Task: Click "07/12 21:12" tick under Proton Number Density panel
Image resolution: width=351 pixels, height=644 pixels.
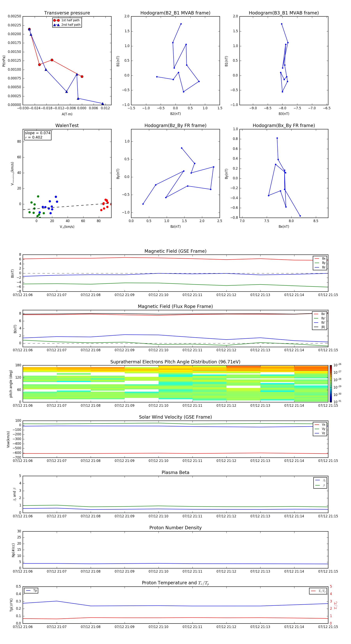Action: [226, 571]
